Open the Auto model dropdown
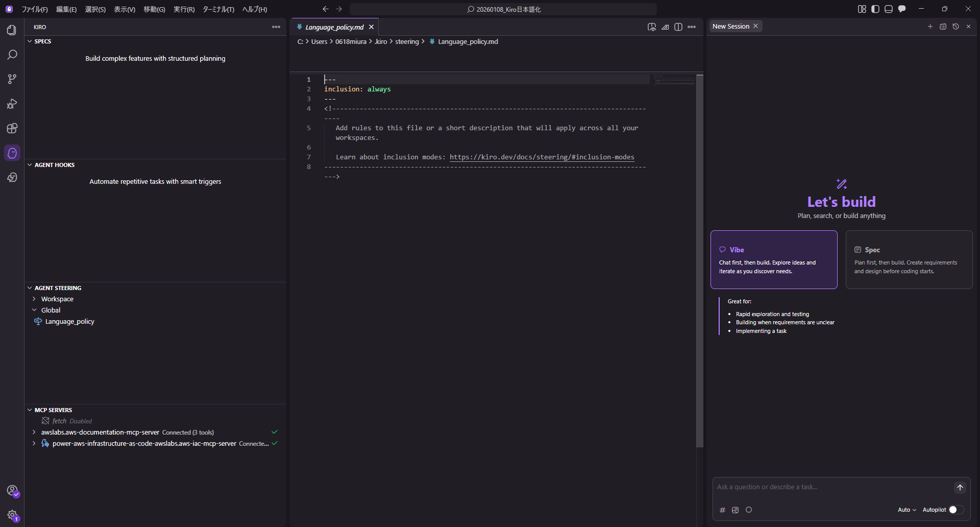980x527 pixels. tap(906, 510)
